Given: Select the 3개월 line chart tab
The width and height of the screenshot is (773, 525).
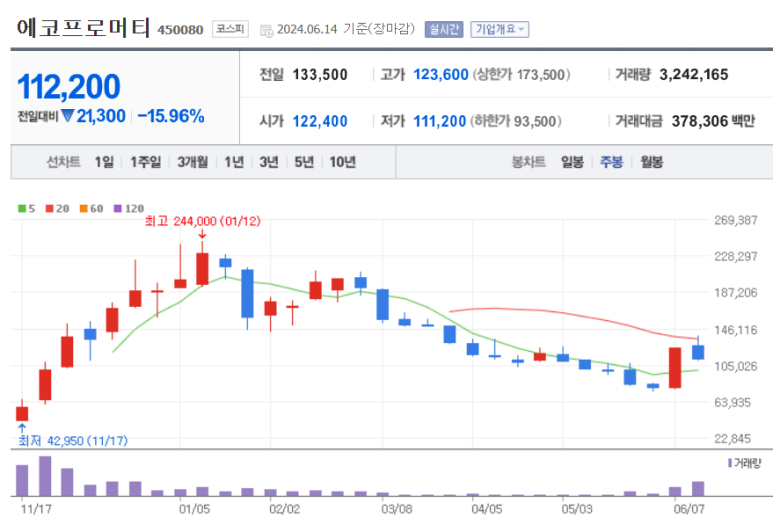Looking at the screenshot, I should click(192, 162).
